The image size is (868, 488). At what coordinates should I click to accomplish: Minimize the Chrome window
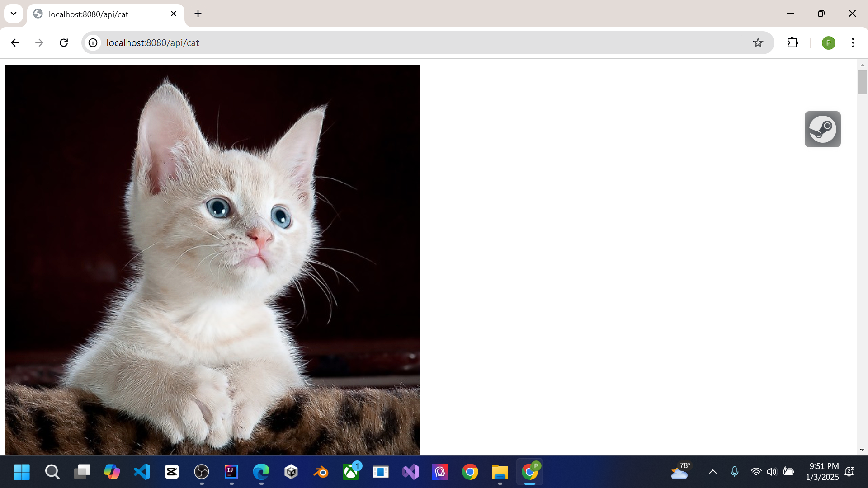[790, 14]
